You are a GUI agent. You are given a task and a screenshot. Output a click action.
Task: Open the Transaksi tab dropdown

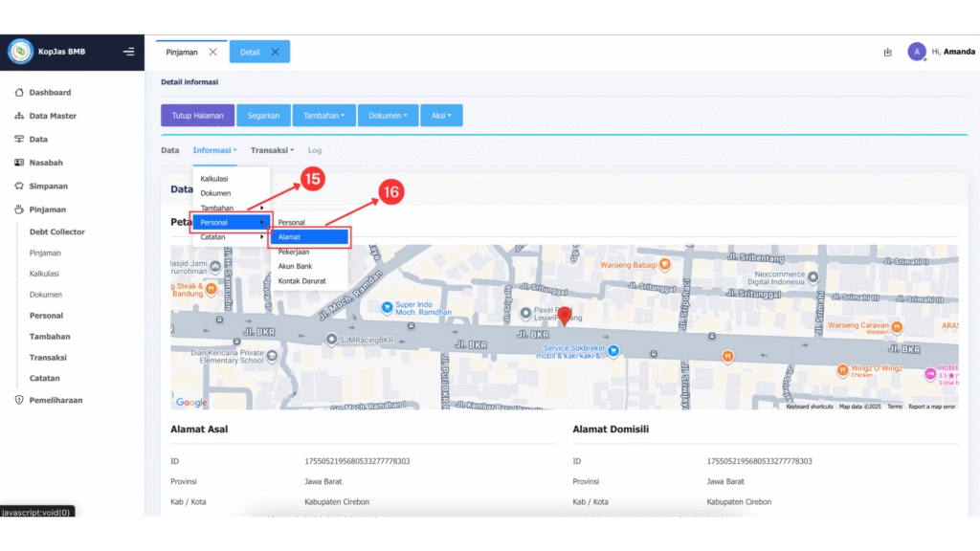click(272, 150)
